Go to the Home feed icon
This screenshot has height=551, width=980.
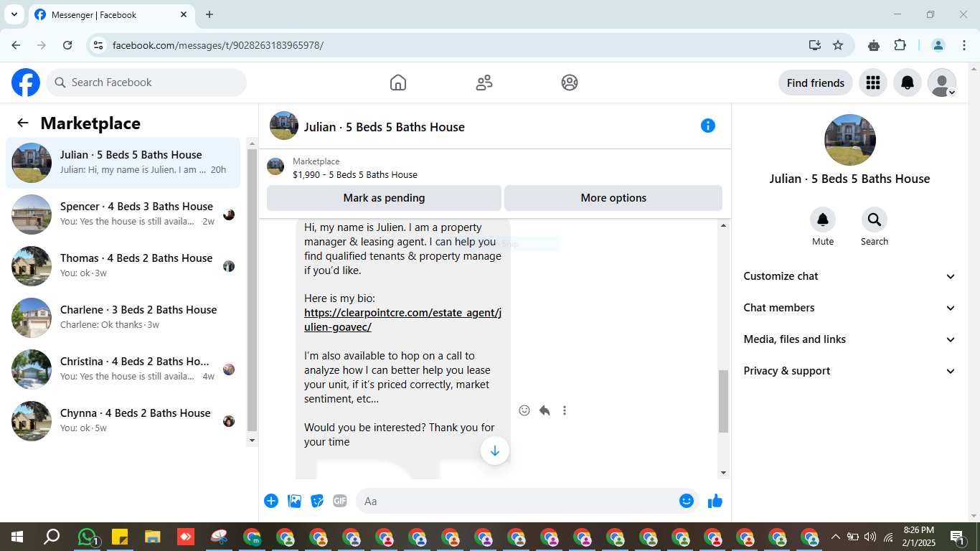tap(398, 83)
